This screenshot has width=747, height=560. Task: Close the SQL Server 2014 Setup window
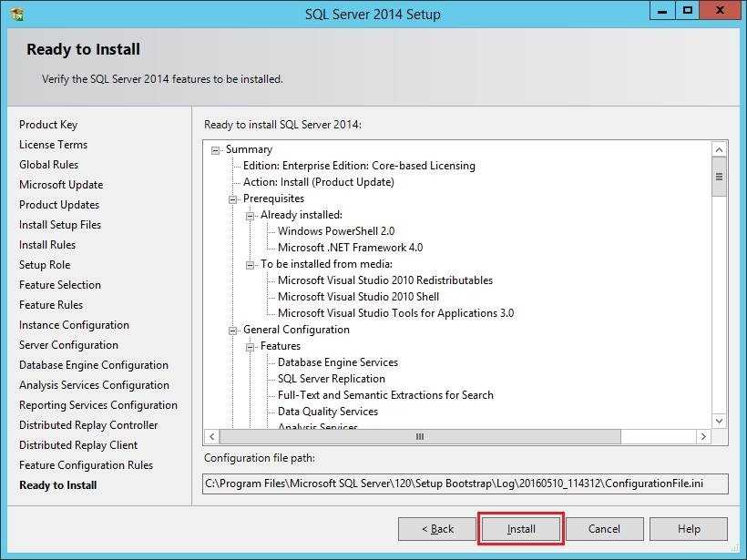tap(721, 11)
